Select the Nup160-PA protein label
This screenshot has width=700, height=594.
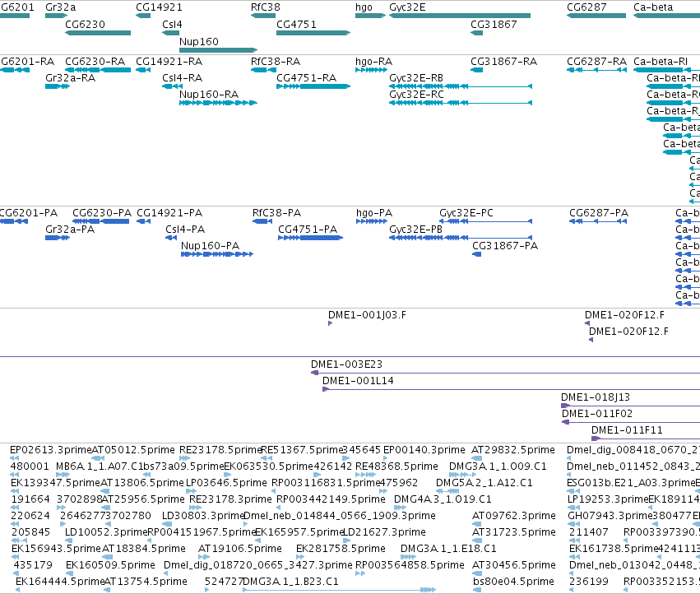click(x=211, y=246)
